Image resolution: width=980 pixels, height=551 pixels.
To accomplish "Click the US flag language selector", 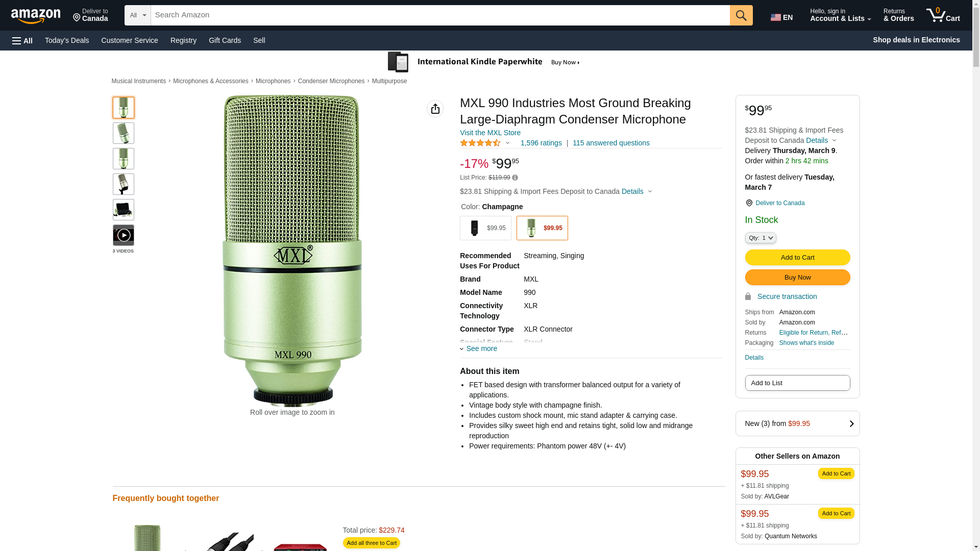I will click(781, 17).
